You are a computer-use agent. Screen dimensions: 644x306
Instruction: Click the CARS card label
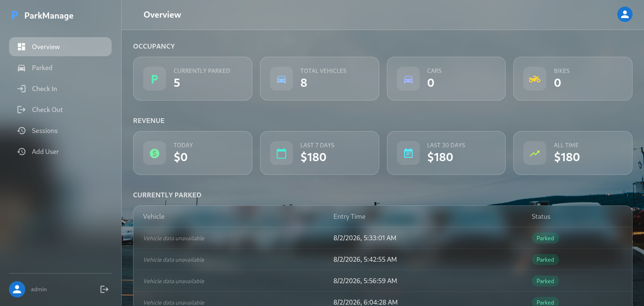435,71
